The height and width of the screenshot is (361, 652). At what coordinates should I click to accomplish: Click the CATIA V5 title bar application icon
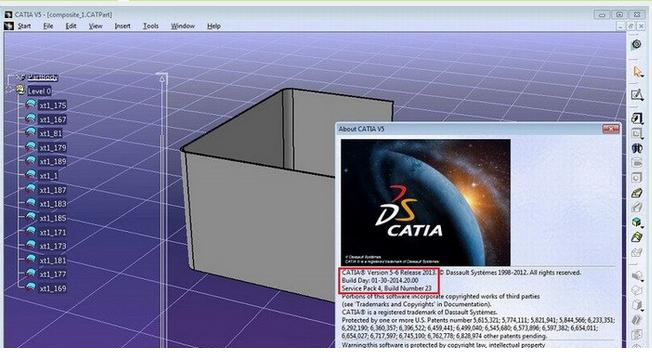(x=8, y=15)
